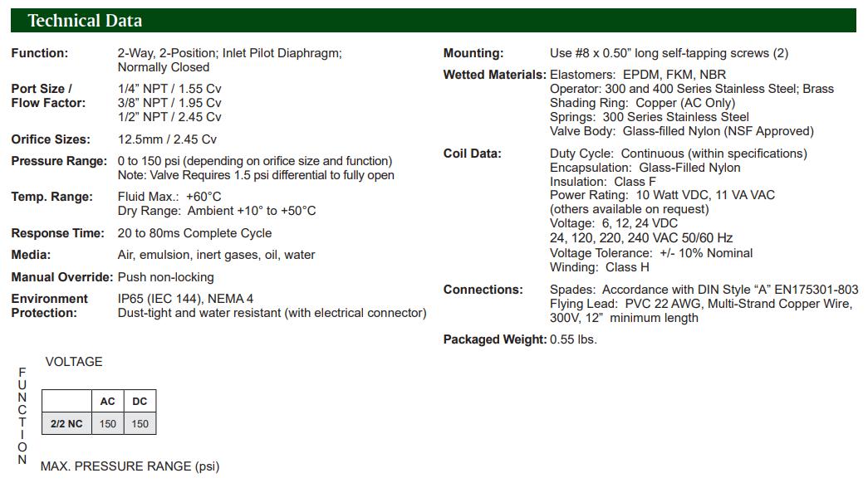
Task: Click the IP65 (IEC 144), NEMA 4 text
Action: [185, 299]
